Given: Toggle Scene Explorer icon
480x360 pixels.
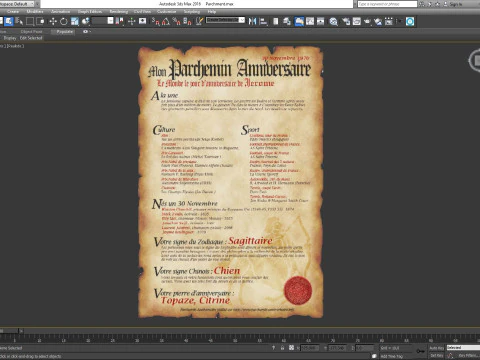Looking at the screenshot, I should click(x=276, y=21).
